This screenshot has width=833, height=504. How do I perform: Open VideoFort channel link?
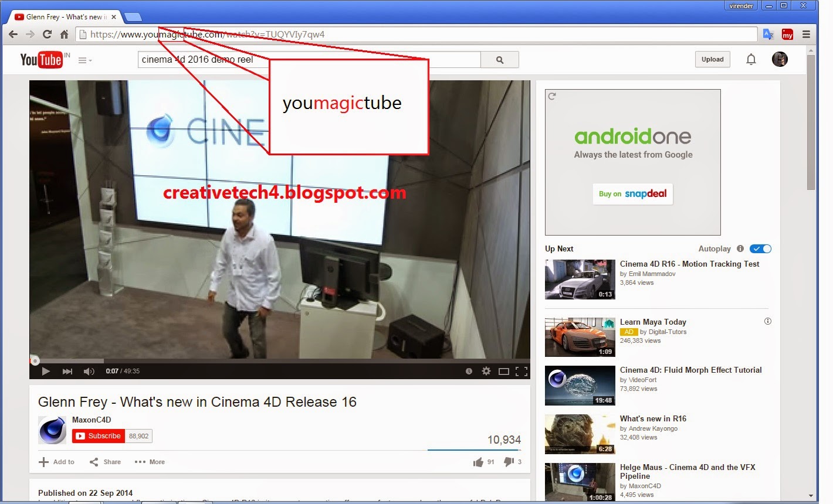642,380
